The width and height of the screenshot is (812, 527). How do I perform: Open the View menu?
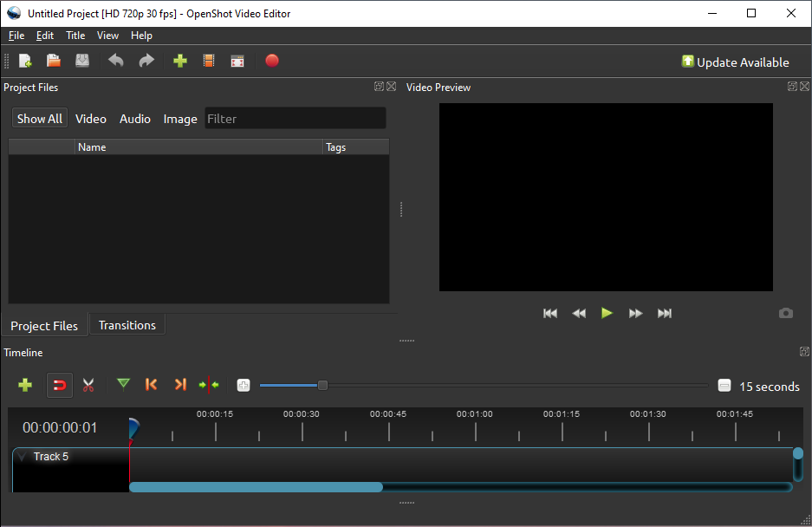pyautogui.click(x=107, y=36)
